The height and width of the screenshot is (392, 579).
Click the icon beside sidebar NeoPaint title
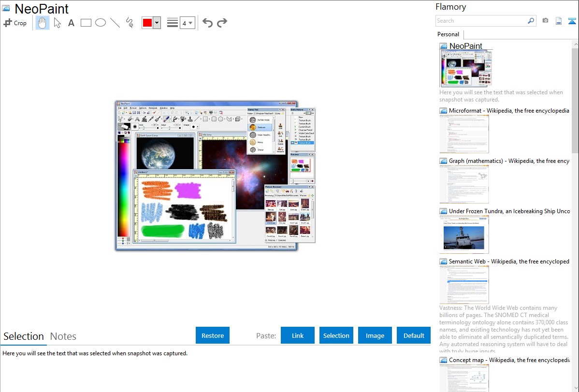[x=443, y=46]
